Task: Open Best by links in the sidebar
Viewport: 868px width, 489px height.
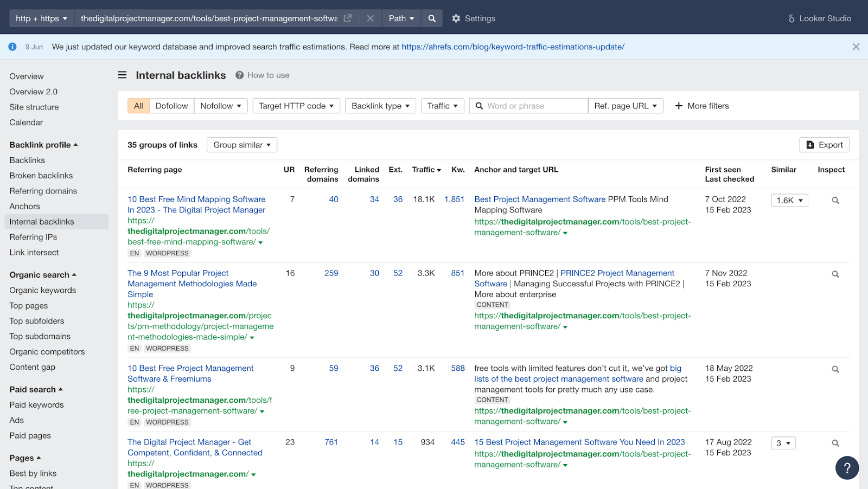Action: coord(33,474)
